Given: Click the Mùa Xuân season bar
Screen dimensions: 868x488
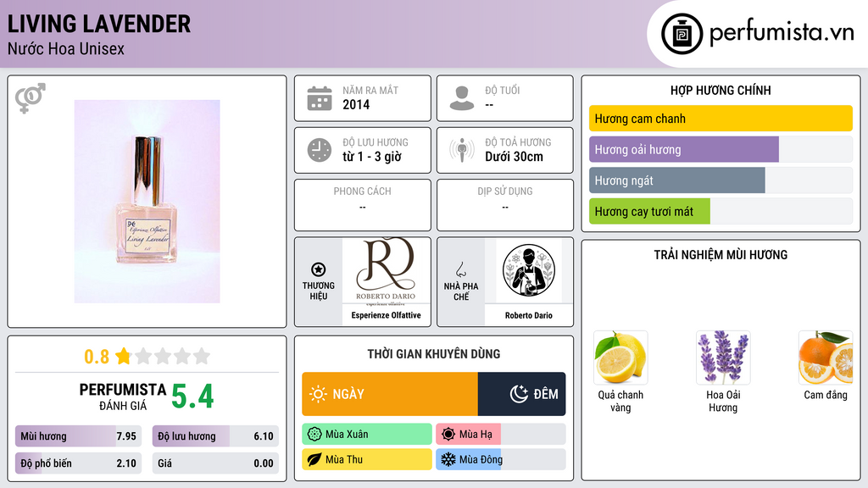Looking at the screenshot, I should [367, 435].
